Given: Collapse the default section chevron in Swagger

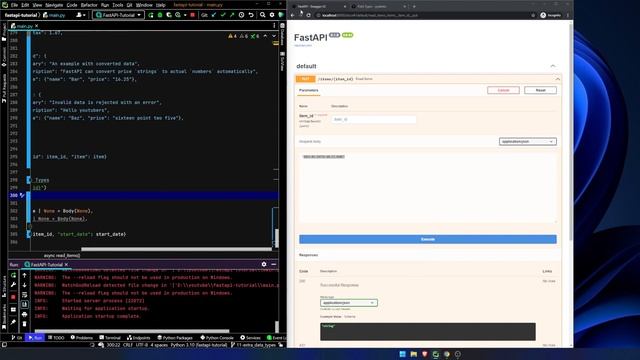Looking at the screenshot, I should coord(553,66).
